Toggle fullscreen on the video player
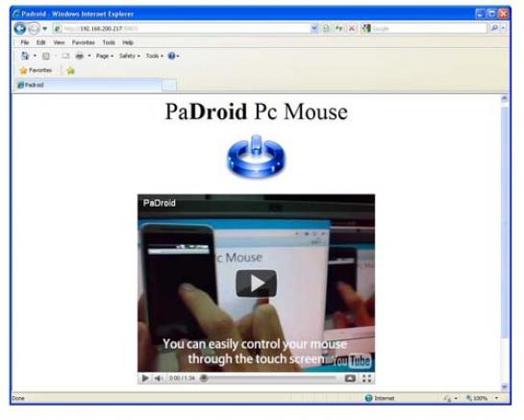The height and width of the screenshot is (420, 524). [366, 379]
